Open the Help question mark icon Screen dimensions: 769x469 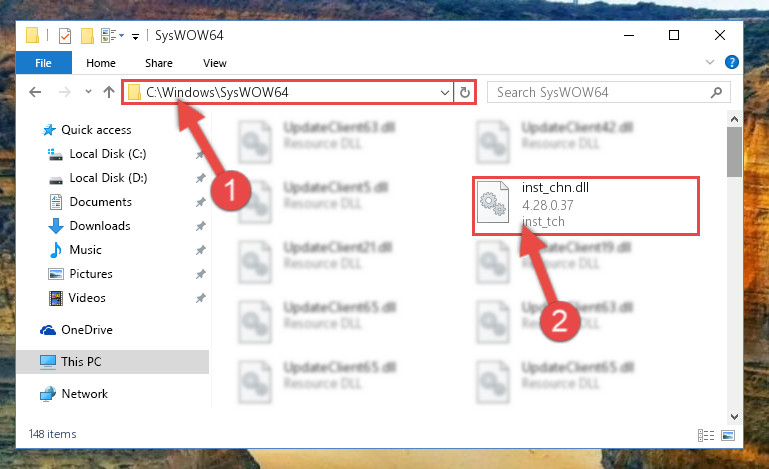[731, 62]
